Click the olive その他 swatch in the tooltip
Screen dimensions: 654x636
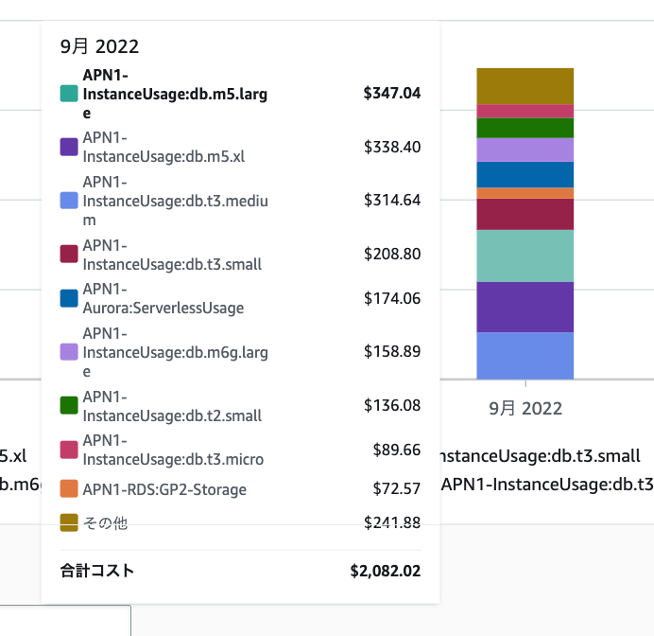69,523
